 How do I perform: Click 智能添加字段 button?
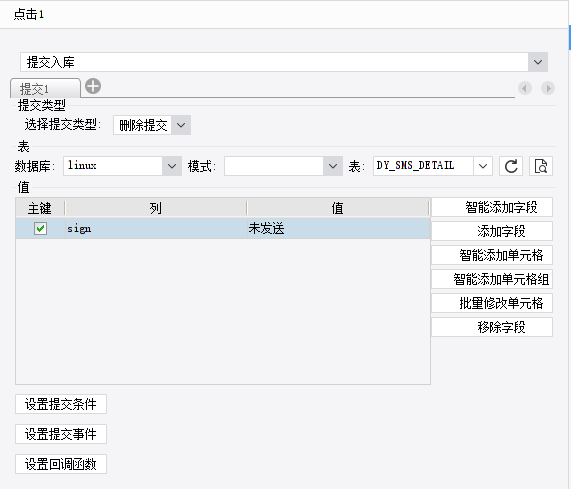492,207
